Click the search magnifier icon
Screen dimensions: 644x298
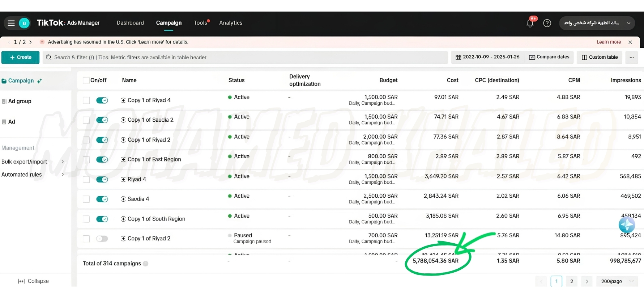[x=49, y=57]
